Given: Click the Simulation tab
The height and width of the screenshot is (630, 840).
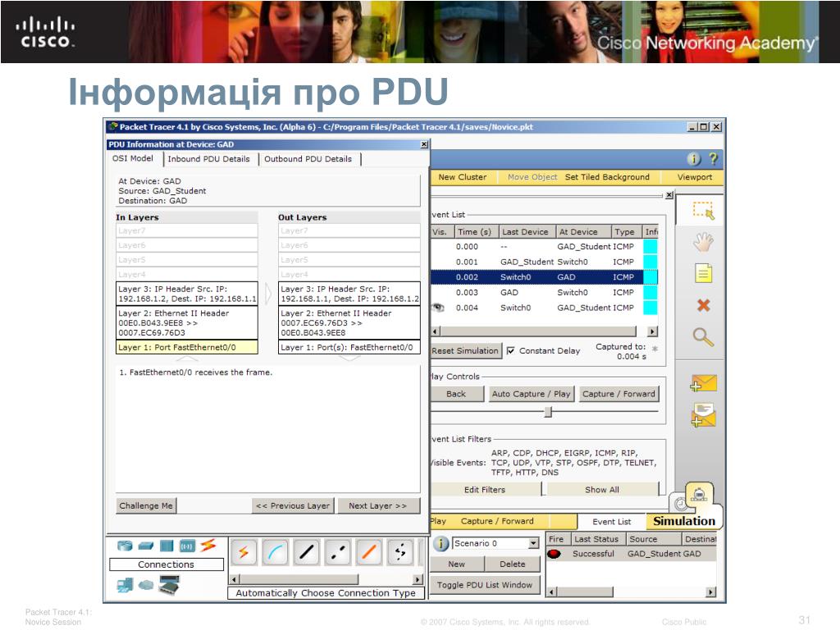Looking at the screenshot, I should (683, 521).
